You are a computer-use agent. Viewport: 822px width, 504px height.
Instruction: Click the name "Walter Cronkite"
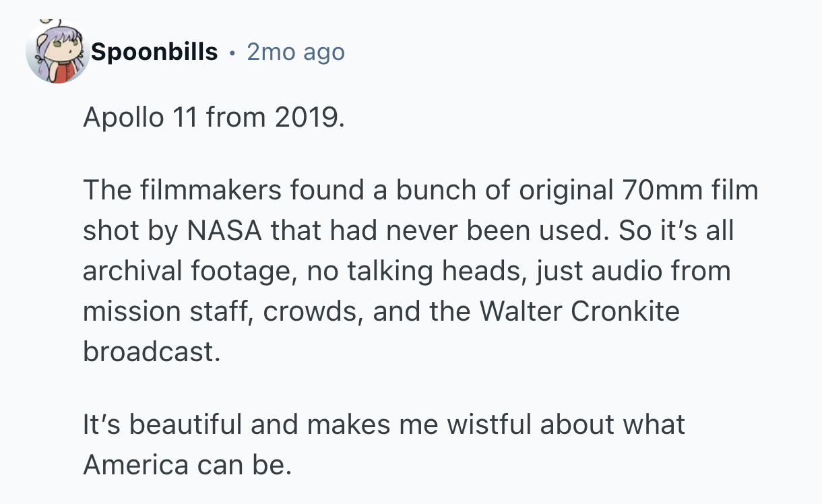[x=579, y=312]
